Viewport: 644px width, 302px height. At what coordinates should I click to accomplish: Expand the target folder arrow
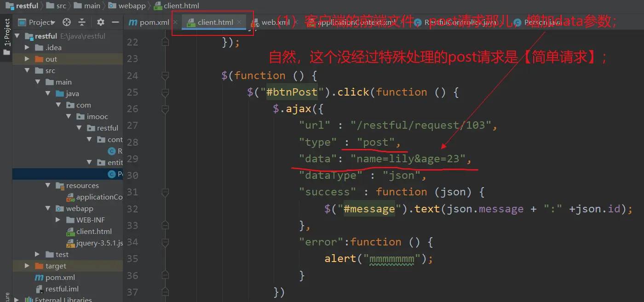pos(27,266)
